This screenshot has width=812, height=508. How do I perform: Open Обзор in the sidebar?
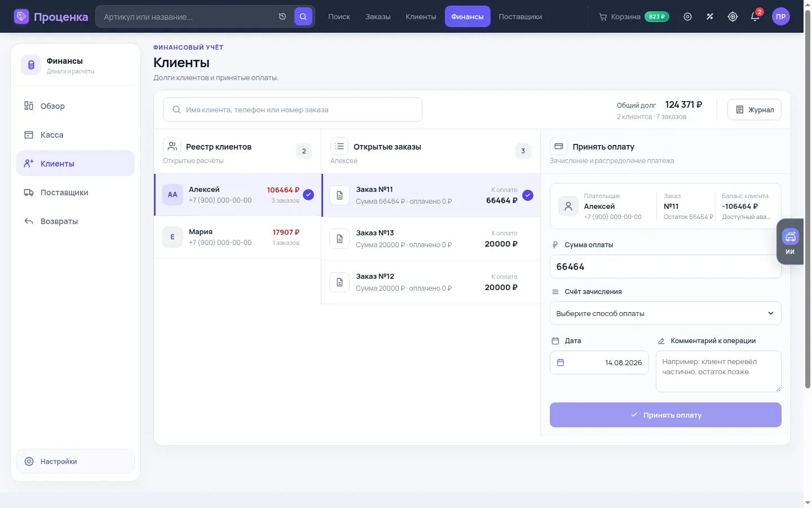[76, 106]
